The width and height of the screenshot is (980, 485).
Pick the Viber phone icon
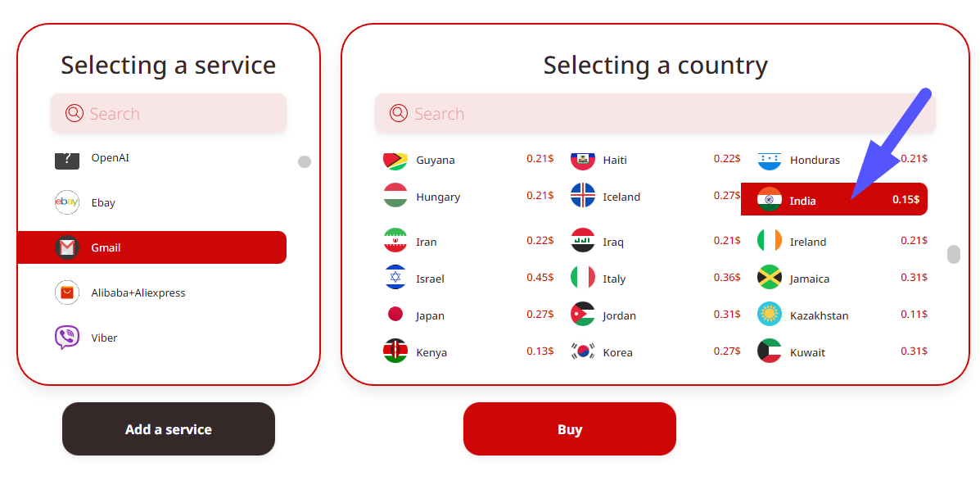[x=67, y=338]
